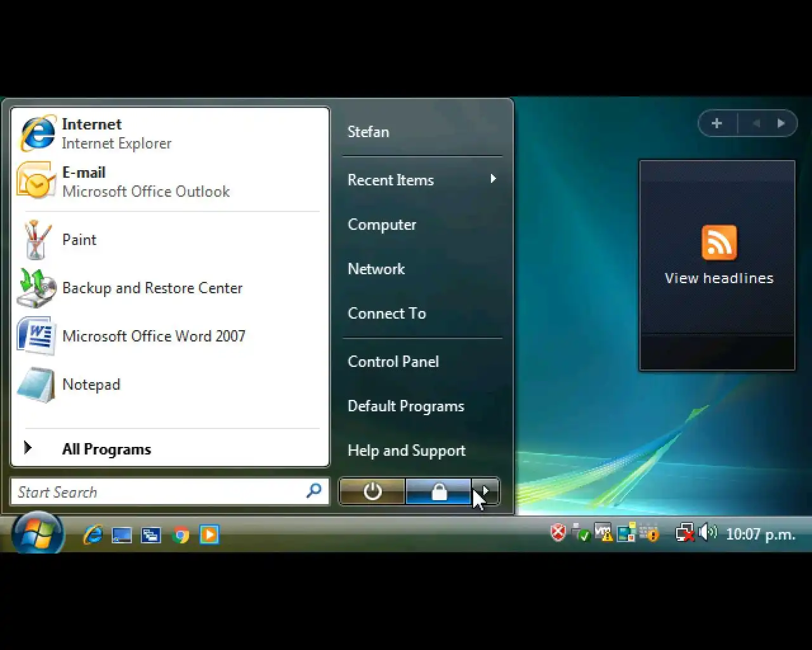Open the shutdown options arrow menu

(486, 491)
